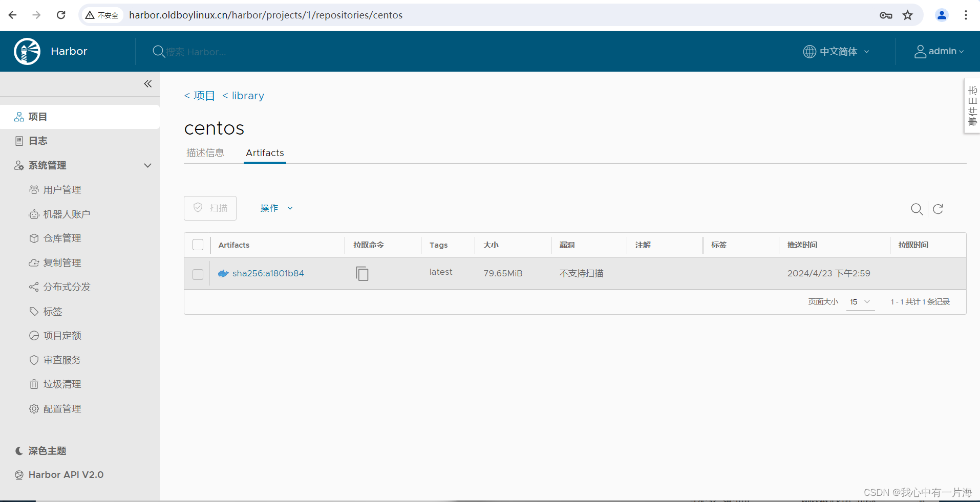Screen dimensions: 980x502
Task: Open the 事件日志 side panel tab
Action: [x=972, y=106]
